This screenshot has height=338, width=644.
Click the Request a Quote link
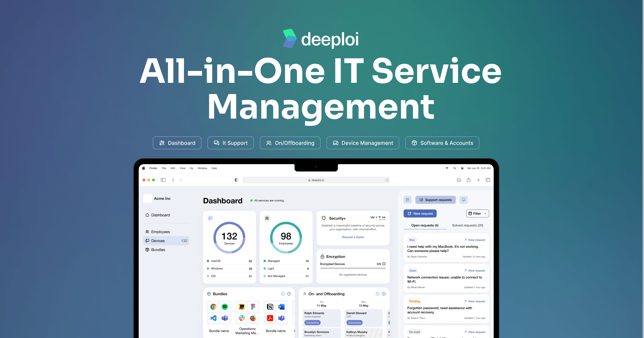[x=353, y=237]
